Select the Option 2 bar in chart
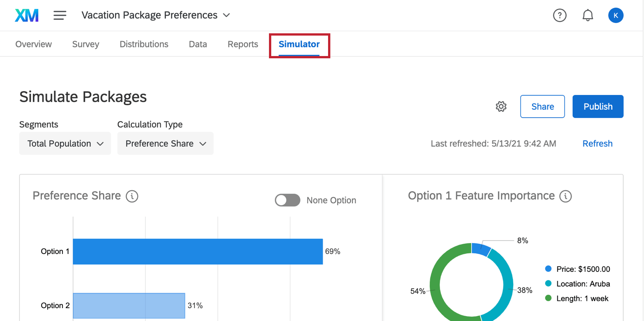 [x=129, y=305]
